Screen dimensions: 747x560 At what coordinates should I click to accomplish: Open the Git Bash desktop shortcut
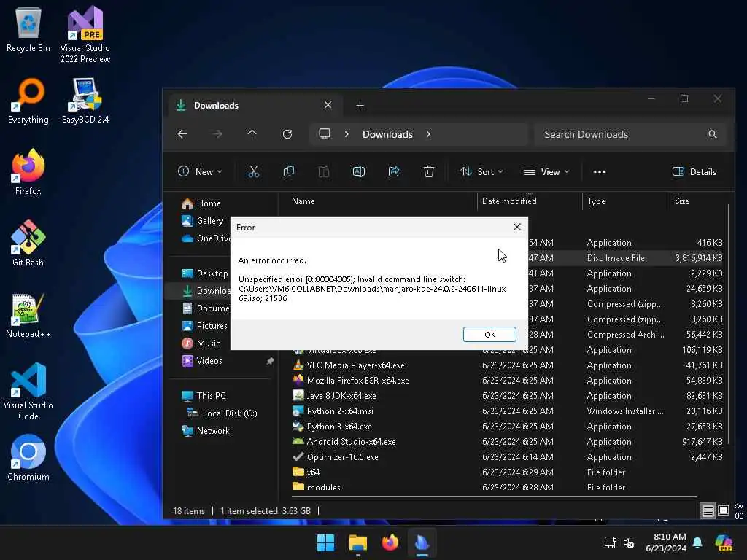click(x=28, y=244)
